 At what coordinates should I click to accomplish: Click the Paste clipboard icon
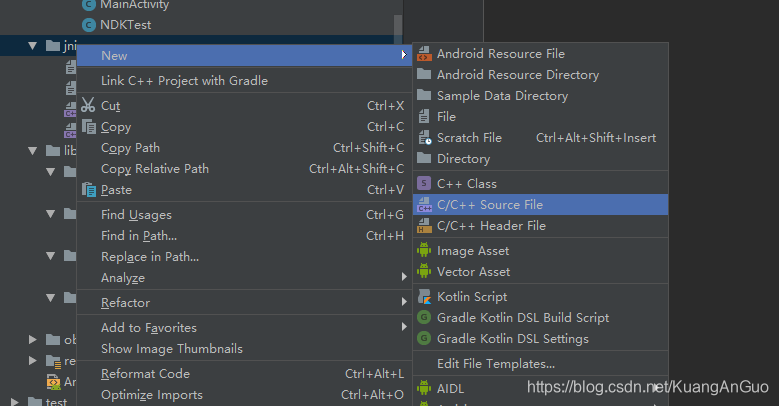pyautogui.click(x=88, y=190)
